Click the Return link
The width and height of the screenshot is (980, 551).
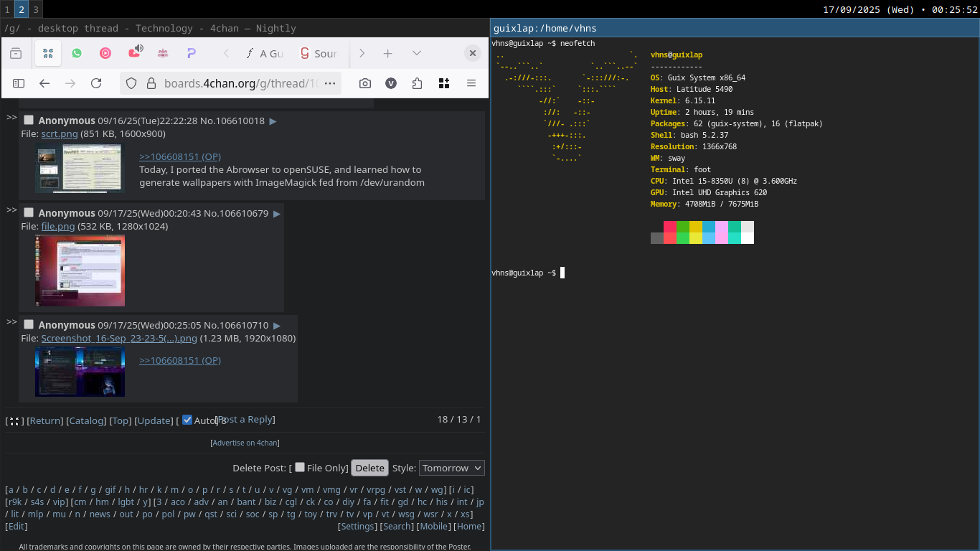point(45,421)
